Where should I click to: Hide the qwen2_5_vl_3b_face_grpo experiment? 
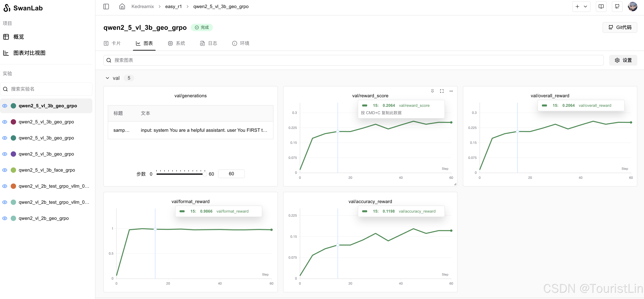coord(5,170)
